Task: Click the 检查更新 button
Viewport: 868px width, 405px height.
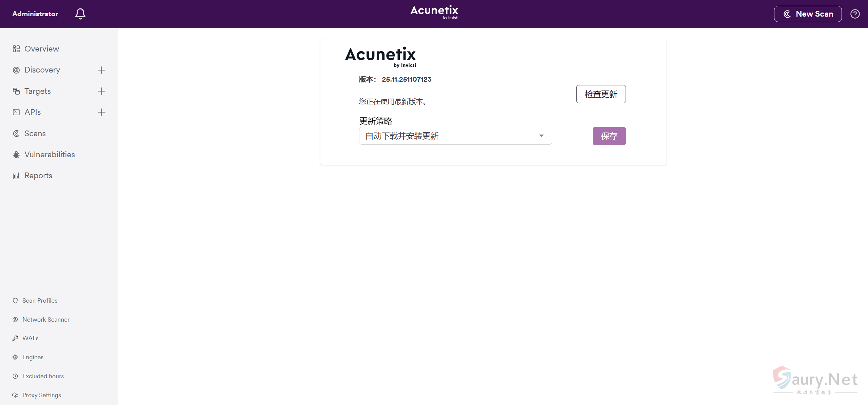Action: pos(601,94)
